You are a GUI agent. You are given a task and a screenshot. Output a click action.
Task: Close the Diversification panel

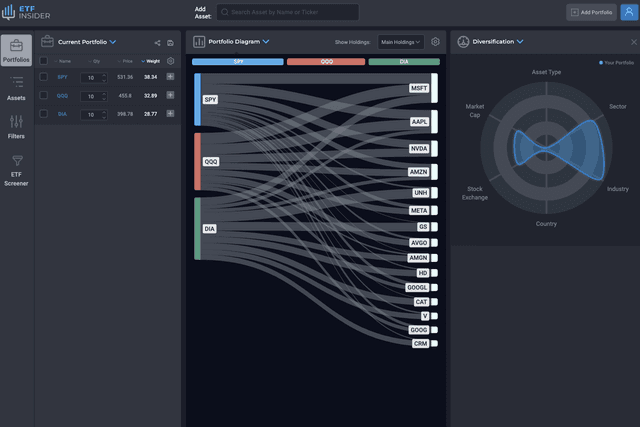(633, 42)
